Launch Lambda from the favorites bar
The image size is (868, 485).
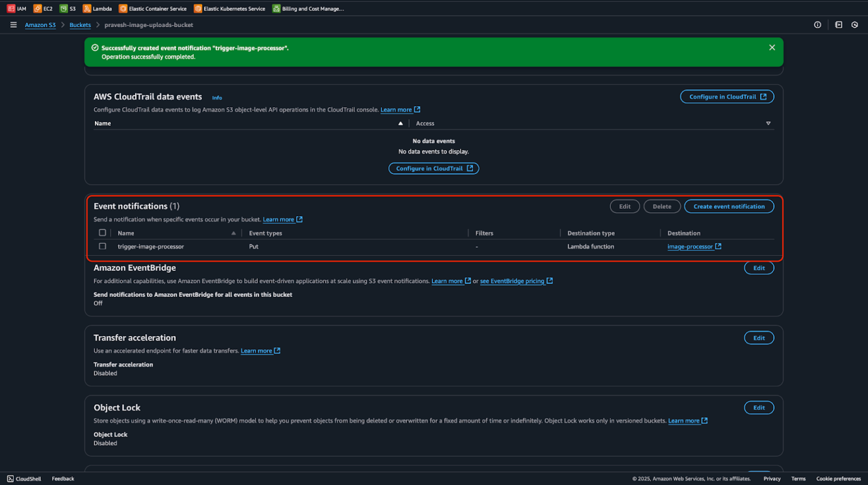click(x=97, y=8)
